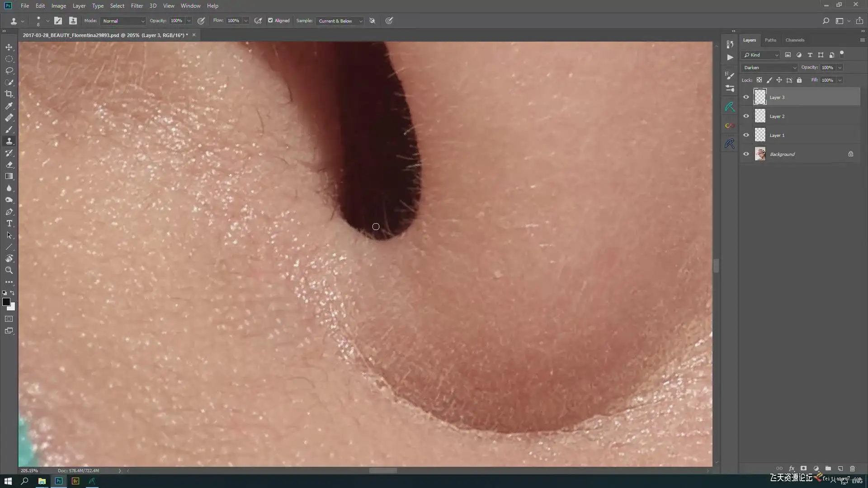Select the Lasso tool
The height and width of the screenshot is (488, 868).
coord(9,70)
